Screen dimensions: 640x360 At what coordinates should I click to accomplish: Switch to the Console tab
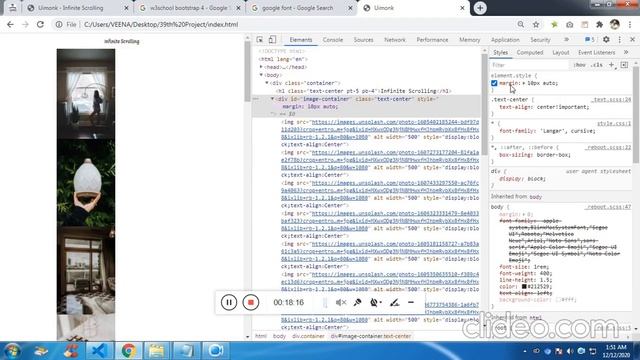coord(333,40)
